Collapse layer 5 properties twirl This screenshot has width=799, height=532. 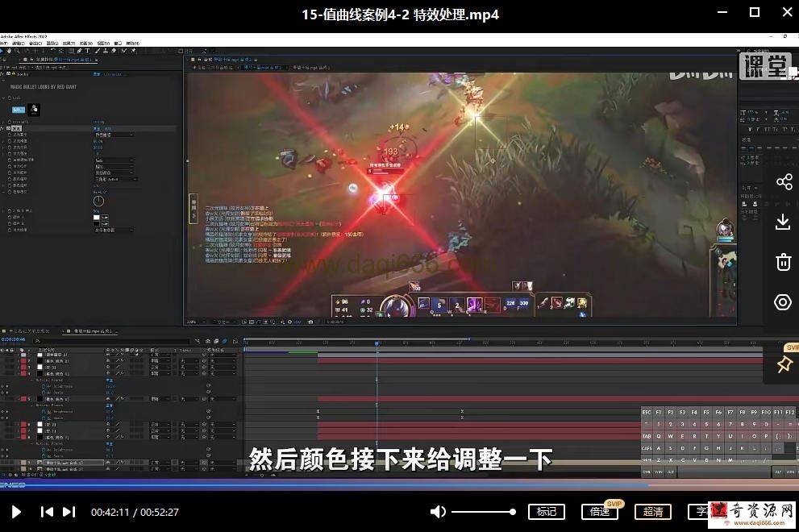[x=19, y=399]
